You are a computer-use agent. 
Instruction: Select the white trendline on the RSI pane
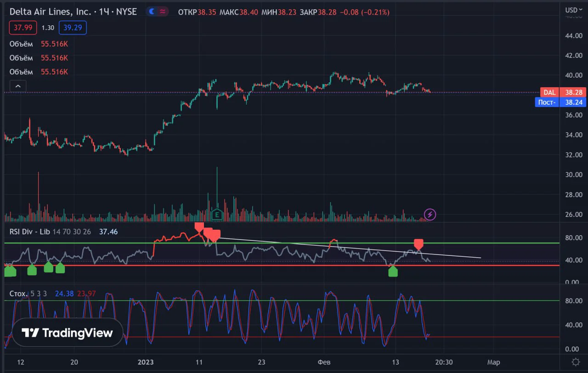tap(349, 248)
